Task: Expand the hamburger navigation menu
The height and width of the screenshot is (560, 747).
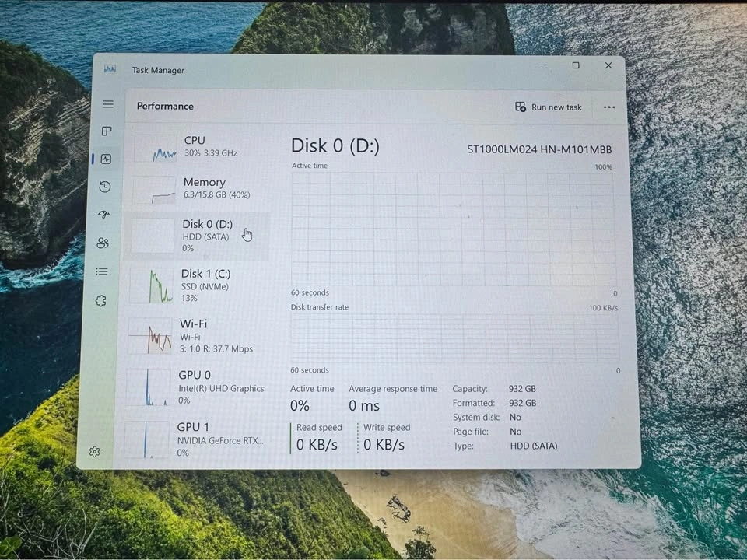Action: (x=108, y=104)
